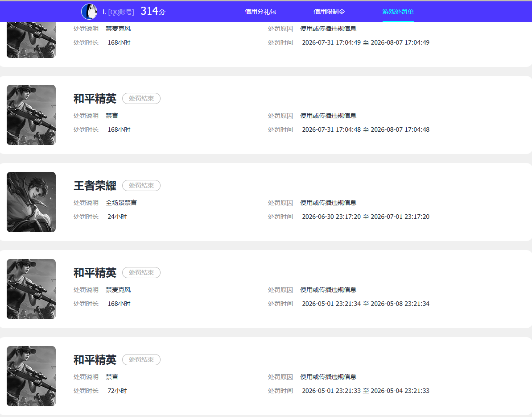Viewport: 532px width, 417px height.
Task: Open the 和平精英 thumbnail beside the 72小时 record
Action: (31, 376)
